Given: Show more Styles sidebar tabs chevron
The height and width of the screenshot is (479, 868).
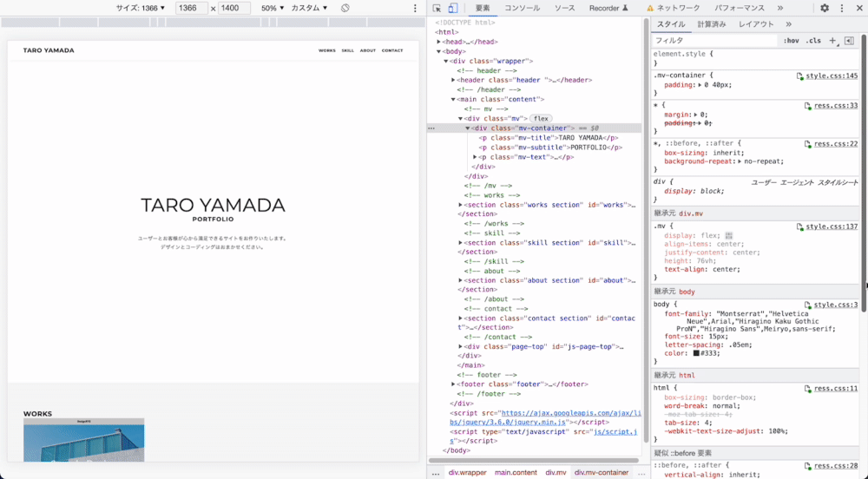Looking at the screenshot, I should click(x=788, y=24).
